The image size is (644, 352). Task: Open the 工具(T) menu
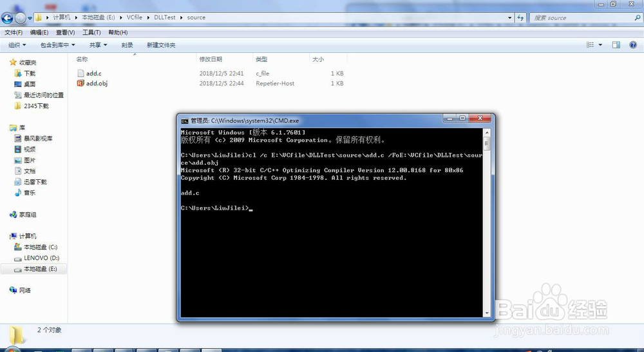point(91,32)
